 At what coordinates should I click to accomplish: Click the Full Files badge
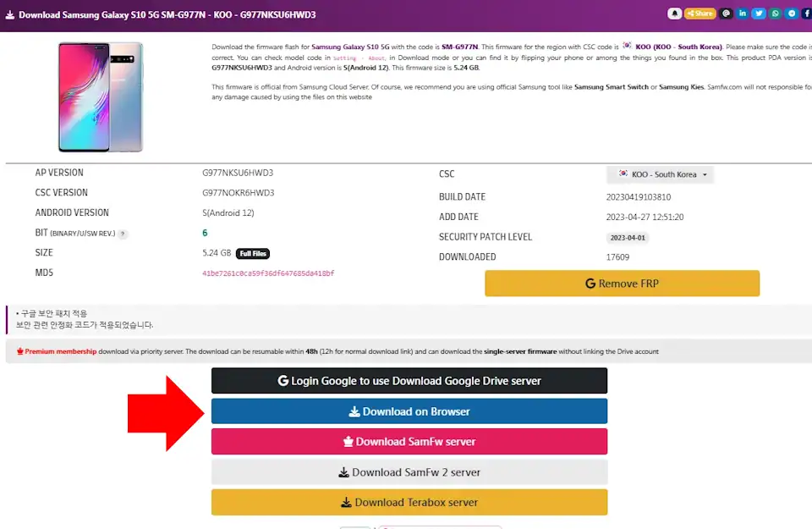point(253,253)
